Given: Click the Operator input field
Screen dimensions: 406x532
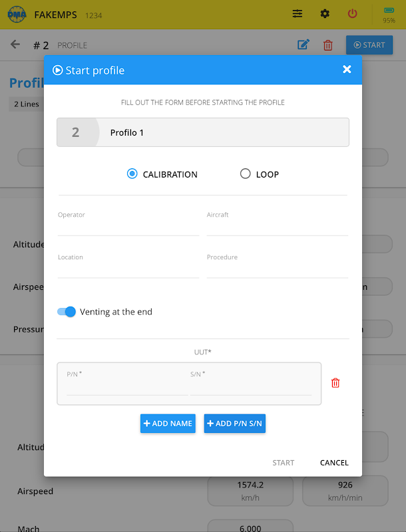Looking at the screenshot, I should click(128, 227).
